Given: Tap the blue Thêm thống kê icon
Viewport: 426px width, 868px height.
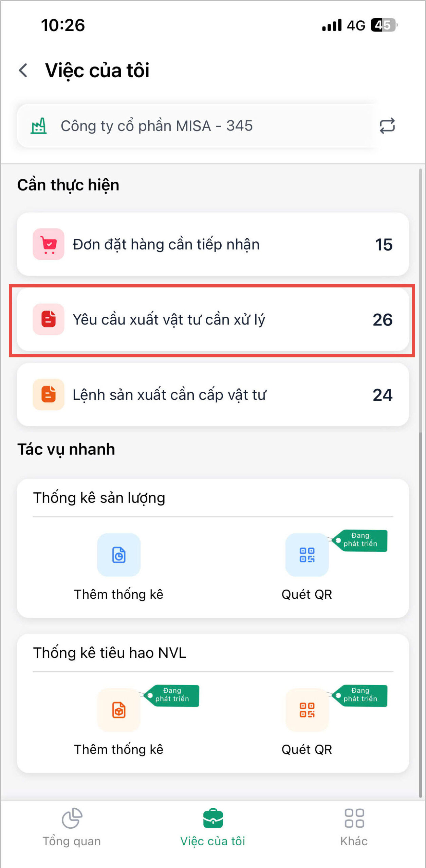Looking at the screenshot, I should [119, 555].
